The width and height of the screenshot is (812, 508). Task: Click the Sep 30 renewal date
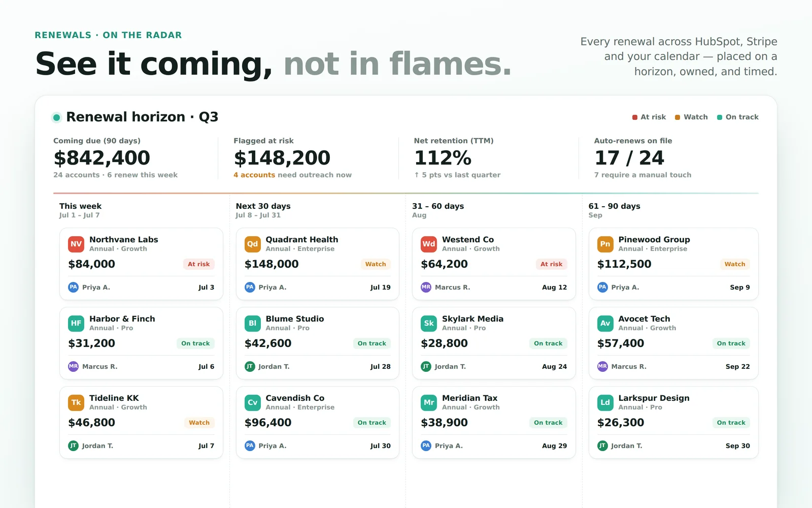737,446
